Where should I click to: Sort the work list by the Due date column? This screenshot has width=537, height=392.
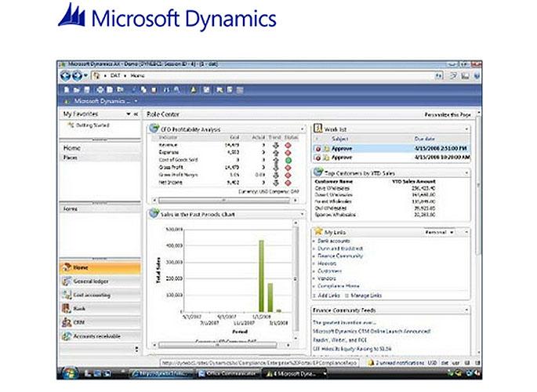425,139
